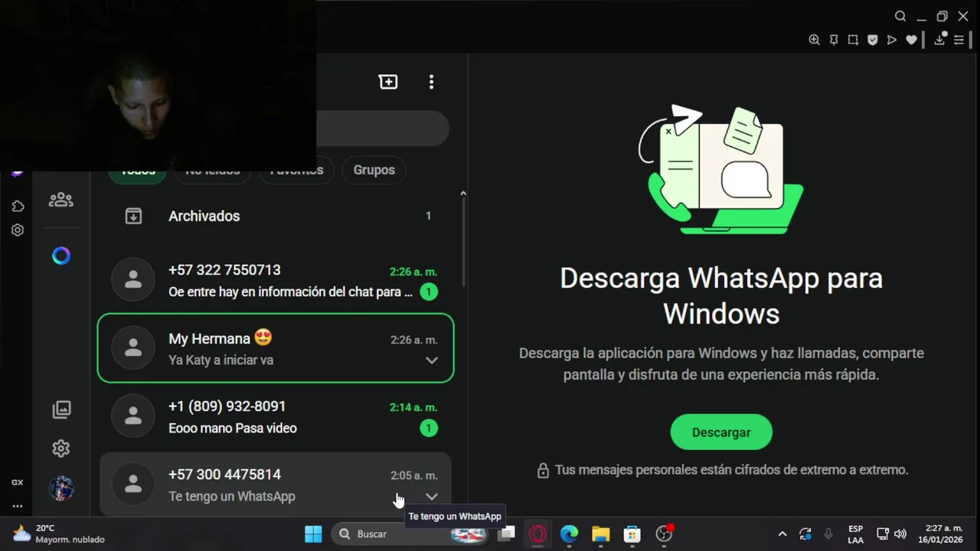Click the ESP LAA language indicator
This screenshot has width=980, height=551.
point(855,534)
